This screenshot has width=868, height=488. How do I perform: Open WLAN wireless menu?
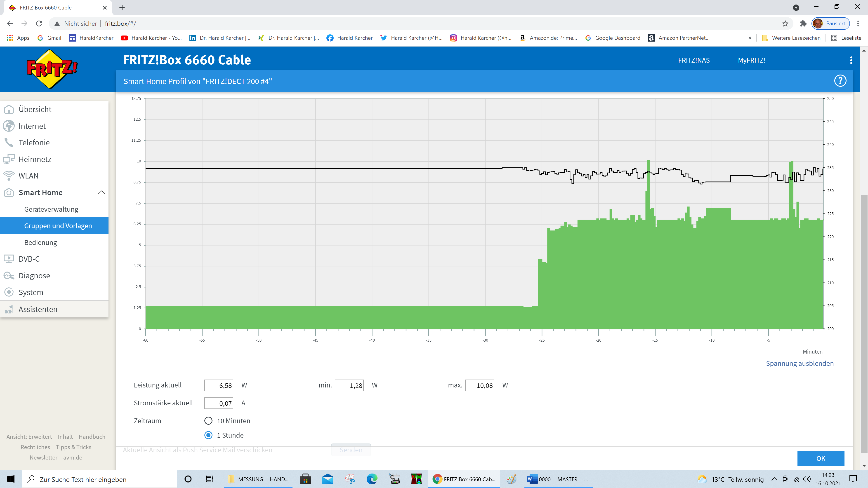(x=28, y=176)
